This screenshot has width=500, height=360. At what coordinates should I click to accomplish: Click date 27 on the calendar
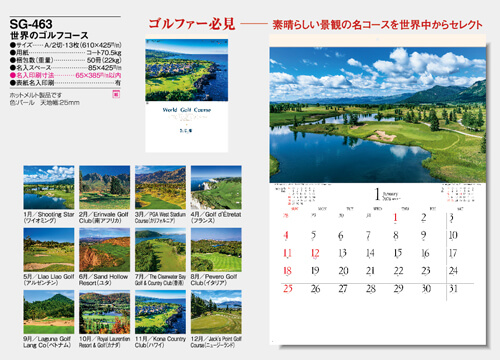(343, 289)
